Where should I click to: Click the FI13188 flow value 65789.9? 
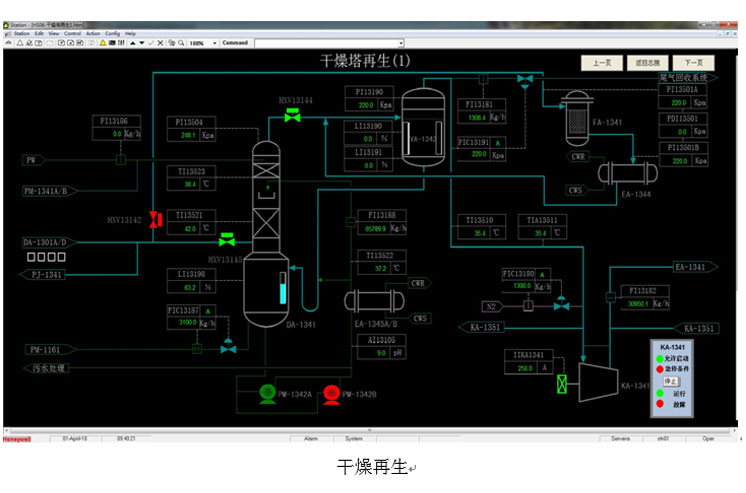(375, 228)
